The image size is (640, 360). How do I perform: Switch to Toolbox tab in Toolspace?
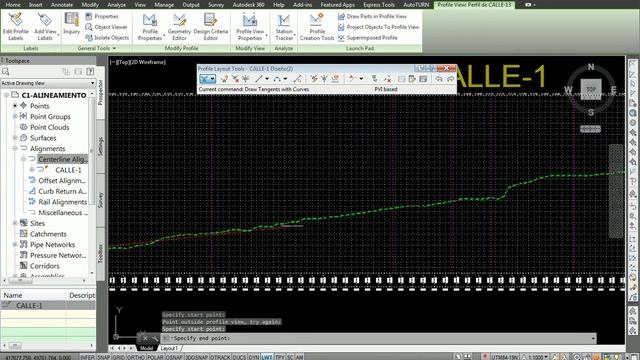tap(101, 253)
